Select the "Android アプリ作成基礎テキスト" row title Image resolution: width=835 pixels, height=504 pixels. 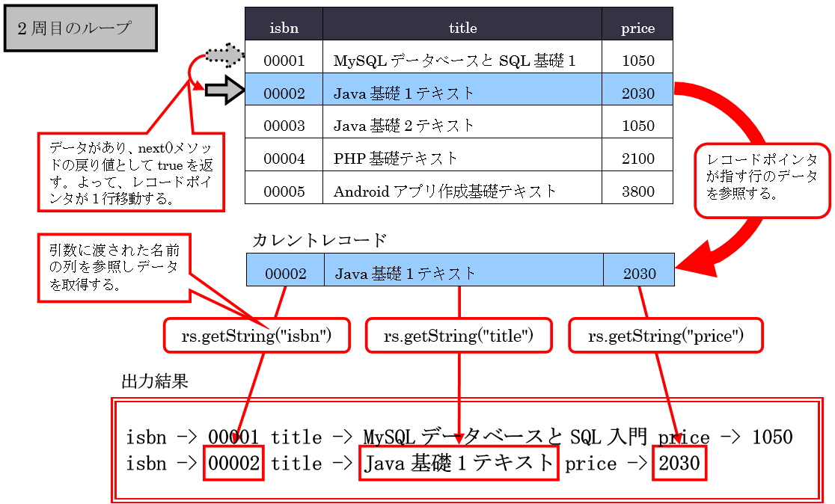pos(445,191)
